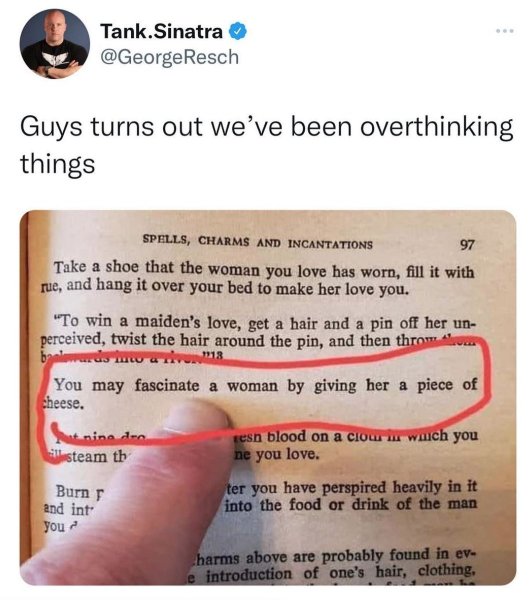Click the 'ne you love.' text
530x600 pixels.
pos(276,455)
